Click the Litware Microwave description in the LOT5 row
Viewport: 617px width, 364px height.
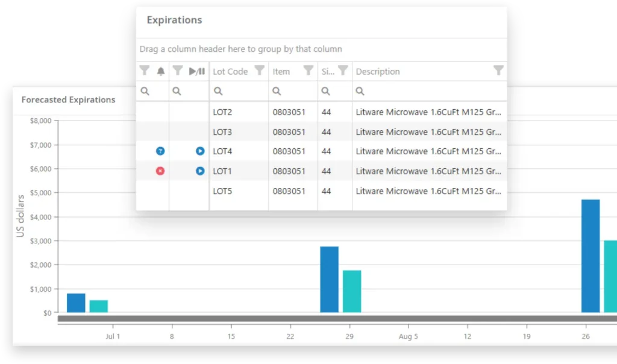point(428,191)
